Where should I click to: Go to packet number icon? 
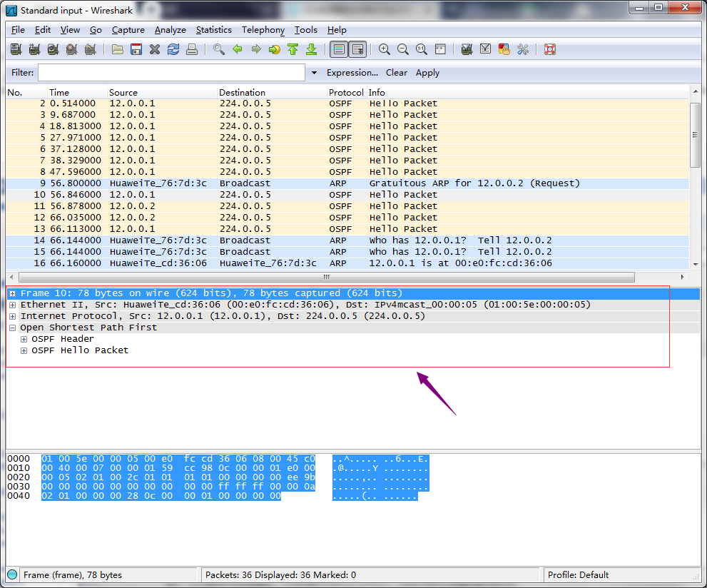coord(274,49)
